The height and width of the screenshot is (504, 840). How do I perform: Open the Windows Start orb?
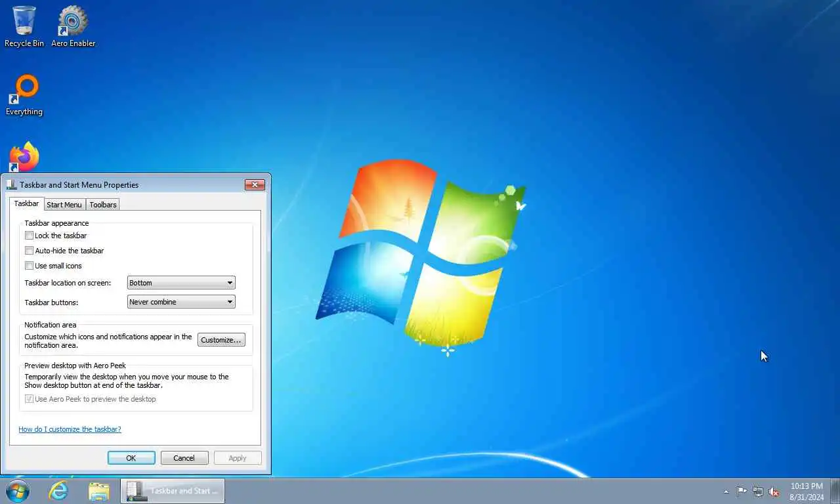point(18,491)
